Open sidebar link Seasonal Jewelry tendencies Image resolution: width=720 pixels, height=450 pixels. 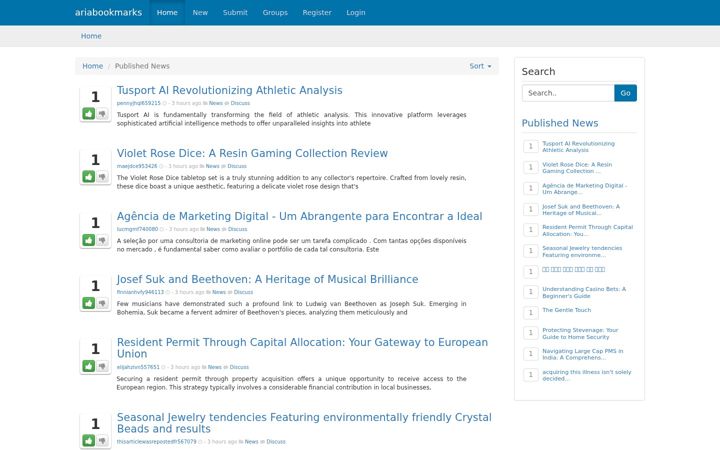tap(582, 252)
